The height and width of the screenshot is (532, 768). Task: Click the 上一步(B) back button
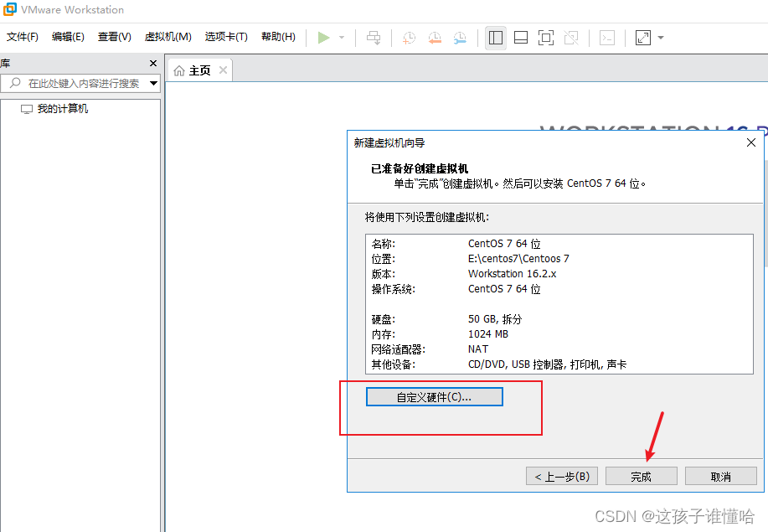562,476
